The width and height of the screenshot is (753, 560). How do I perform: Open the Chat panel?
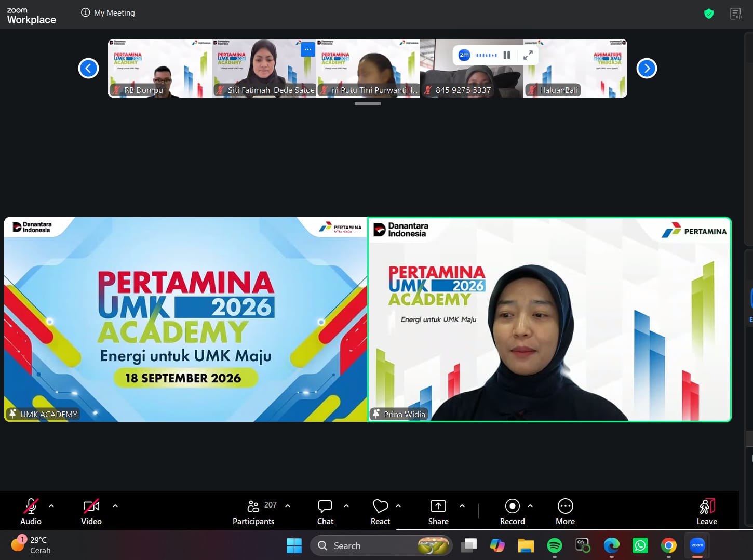(x=325, y=512)
